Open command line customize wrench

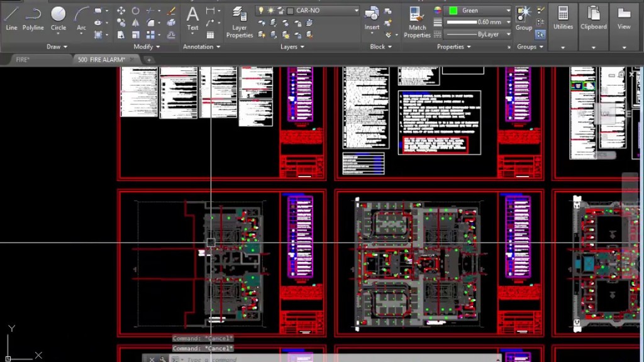point(163,359)
